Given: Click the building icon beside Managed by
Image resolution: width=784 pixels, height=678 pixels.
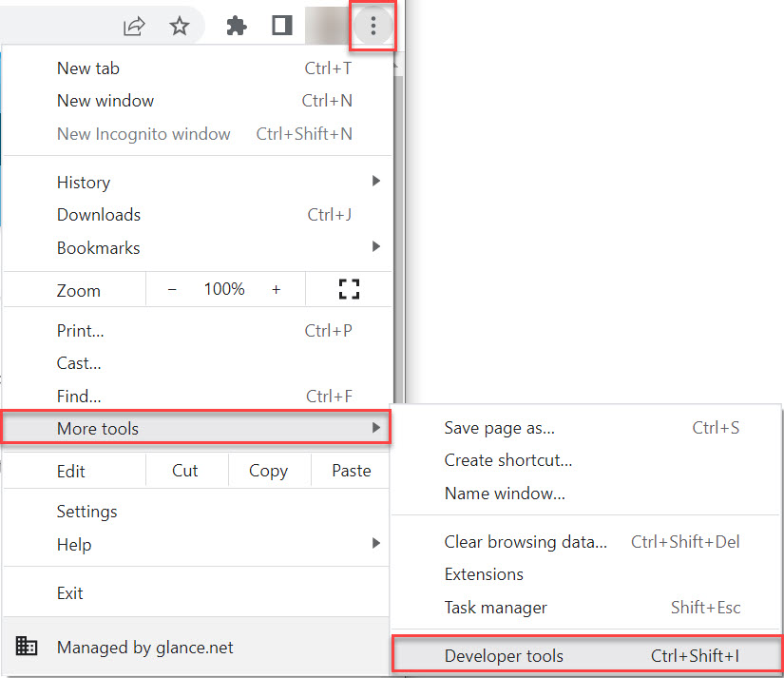Looking at the screenshot, I should point(27,647).
